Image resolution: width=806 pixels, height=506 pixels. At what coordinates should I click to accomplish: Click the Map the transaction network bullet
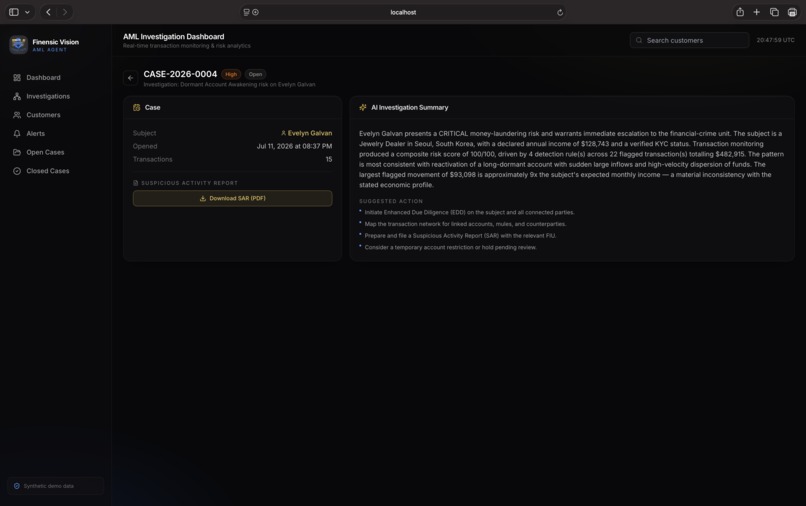[x=465, y=224]
